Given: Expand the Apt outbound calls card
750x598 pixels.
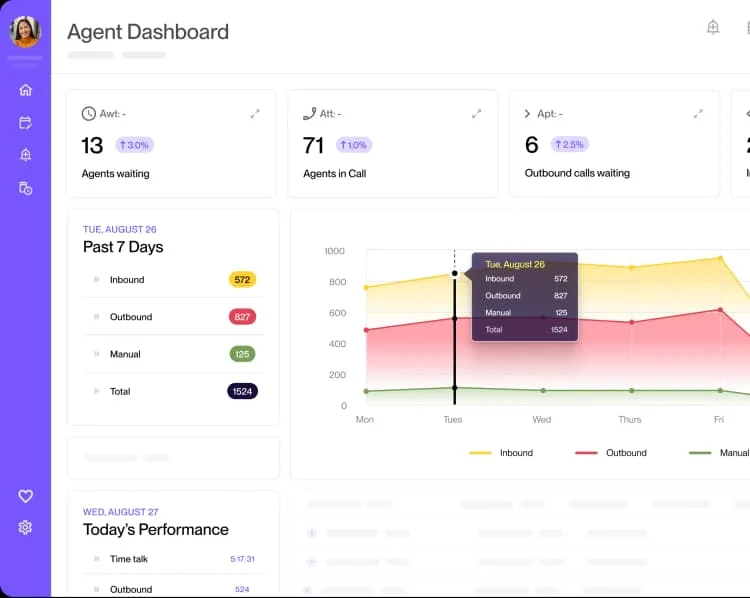Looking at the screenshot, I should coord(698,114).
